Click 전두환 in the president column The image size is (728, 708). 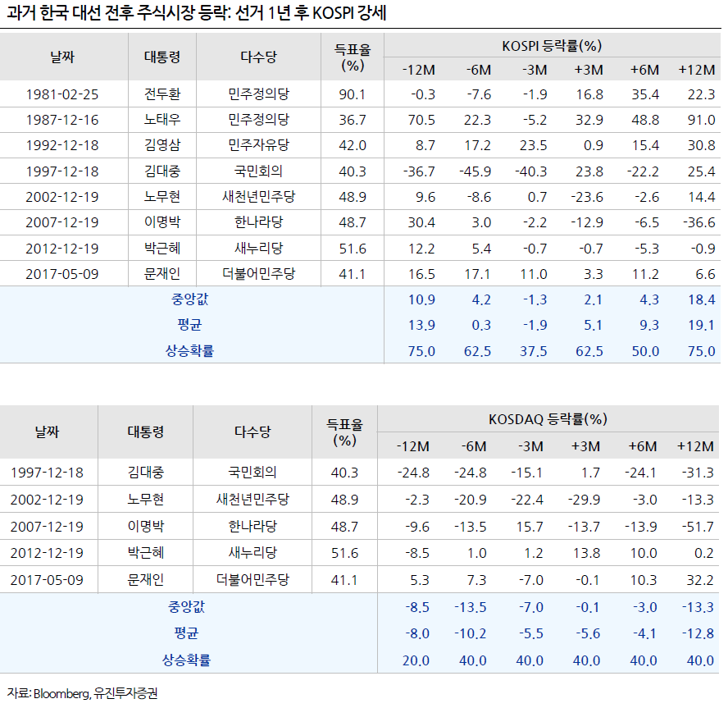tap(162, 94)
